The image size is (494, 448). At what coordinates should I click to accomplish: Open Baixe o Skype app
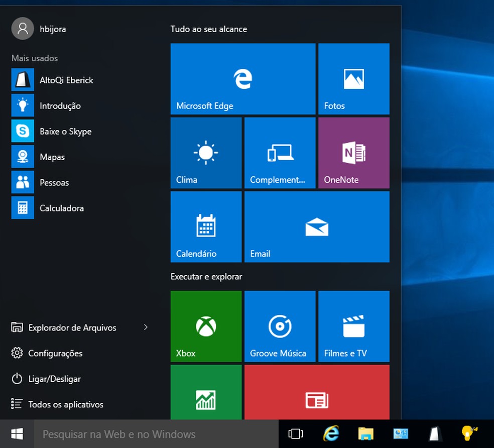[65, 131]
